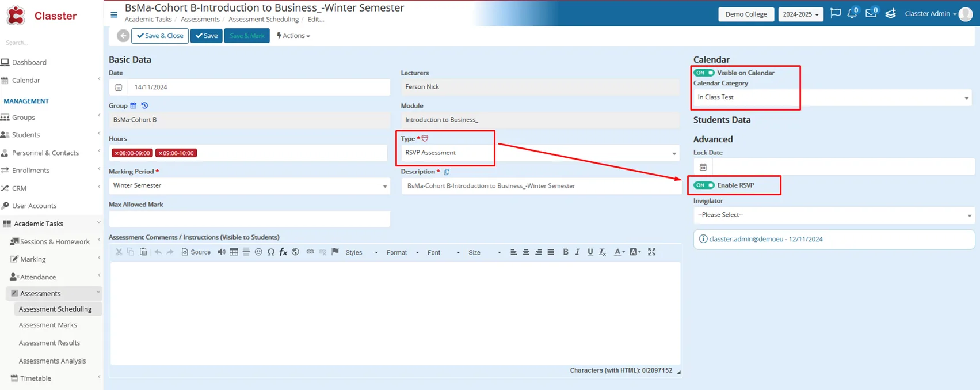Image resolution: width=980 pixels, height=390 pixels.
Task: Toggle Visible on Calendar switch
Action: [704, 73]
